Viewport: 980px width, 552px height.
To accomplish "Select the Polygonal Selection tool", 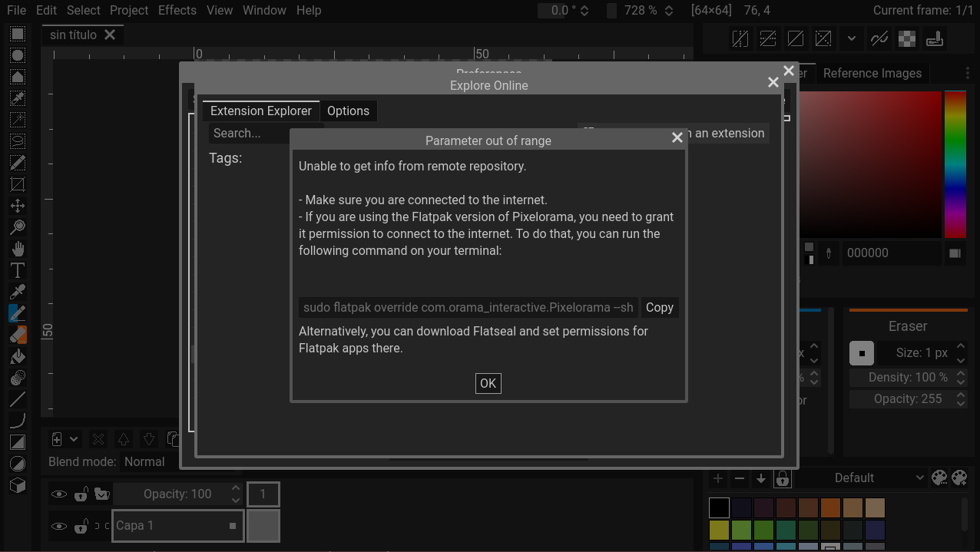I will point(17,77).
